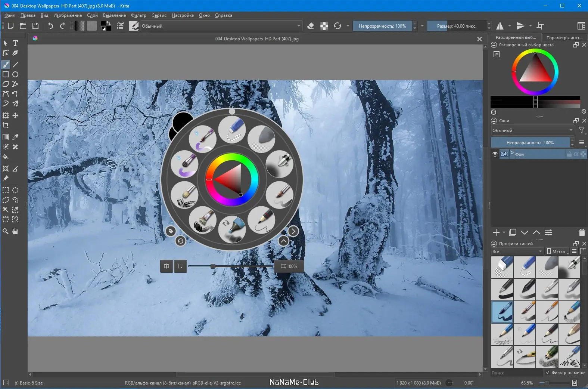Redo the last undone action
The width and height of the screenshot is (588, 389).
62,26
